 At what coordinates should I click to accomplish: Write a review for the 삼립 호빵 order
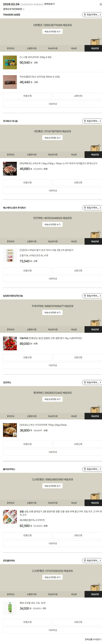(x=52, y=543)
